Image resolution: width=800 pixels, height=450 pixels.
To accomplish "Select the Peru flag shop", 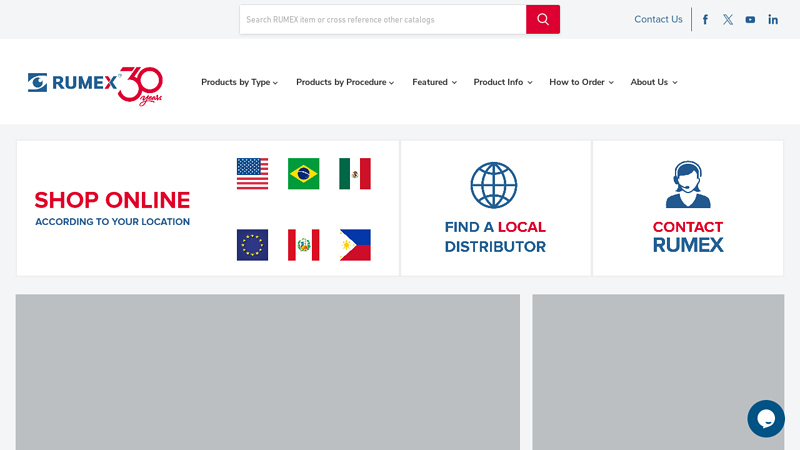I will click(304, 245).
